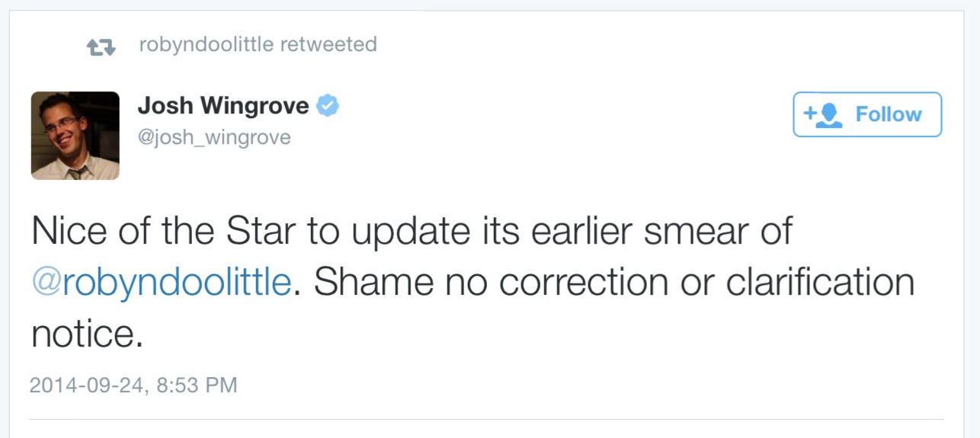The height and width of the screenshot is (438, 980).
Task: Open Josh Wingrove's profile photo
Action: (75, 136)
